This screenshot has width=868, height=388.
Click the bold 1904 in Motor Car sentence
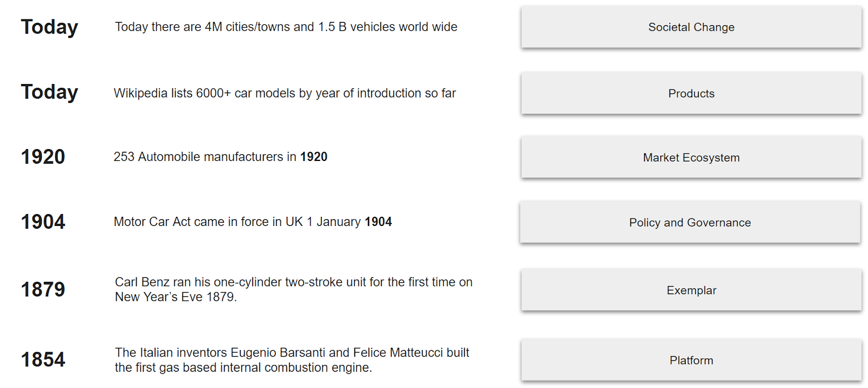378,222
